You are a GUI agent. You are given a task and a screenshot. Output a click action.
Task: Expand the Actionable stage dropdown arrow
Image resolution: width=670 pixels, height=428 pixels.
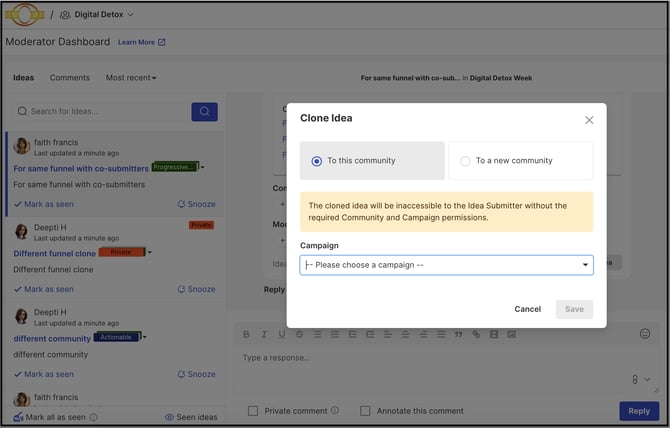pos(145,337)
